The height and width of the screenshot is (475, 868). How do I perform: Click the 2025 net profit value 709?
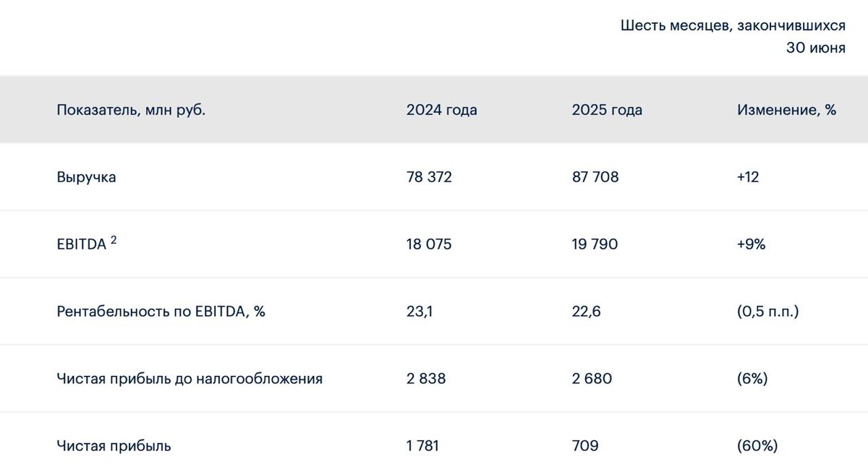tap(585, 446)
